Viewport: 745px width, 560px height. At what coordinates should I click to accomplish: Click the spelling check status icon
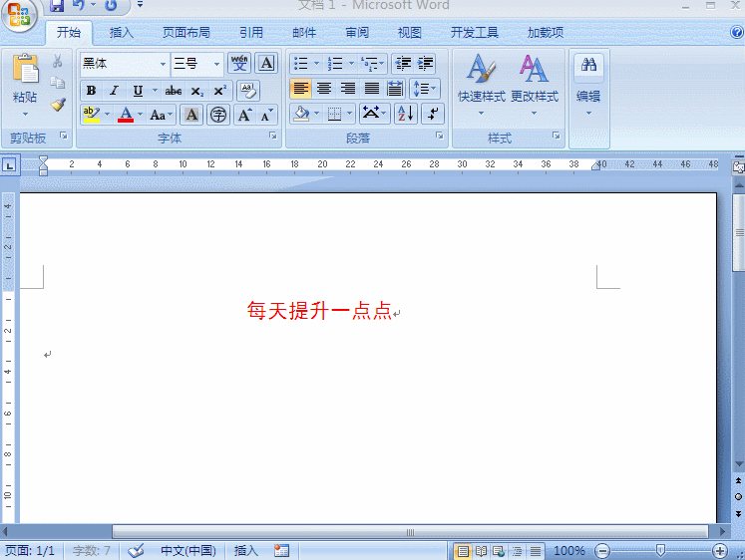[136, 550]
